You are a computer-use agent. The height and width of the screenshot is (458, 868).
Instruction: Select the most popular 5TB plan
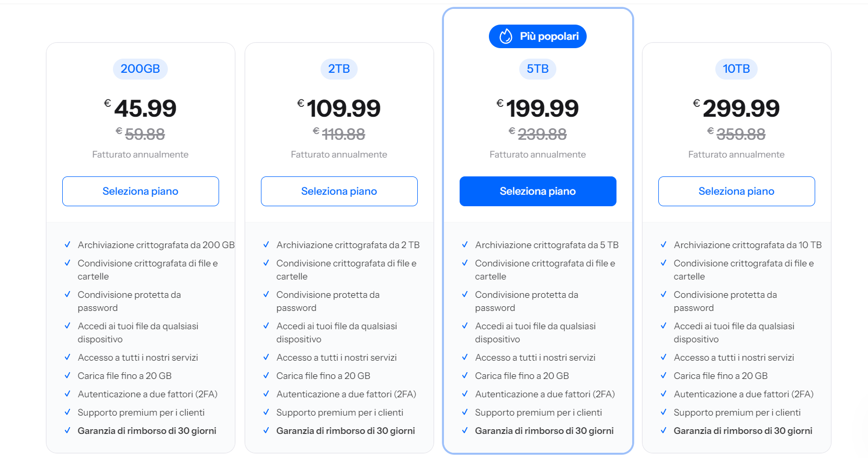click(538, 191)
